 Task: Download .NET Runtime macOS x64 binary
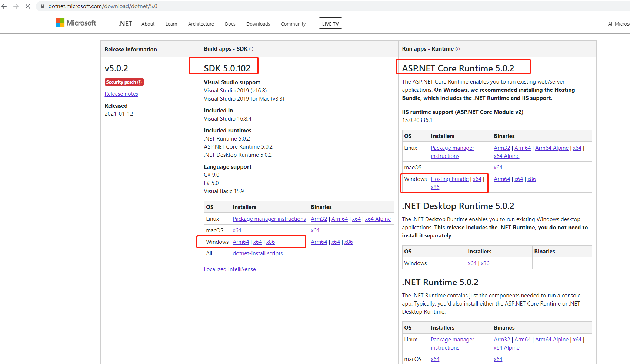[x=498, y=359]
